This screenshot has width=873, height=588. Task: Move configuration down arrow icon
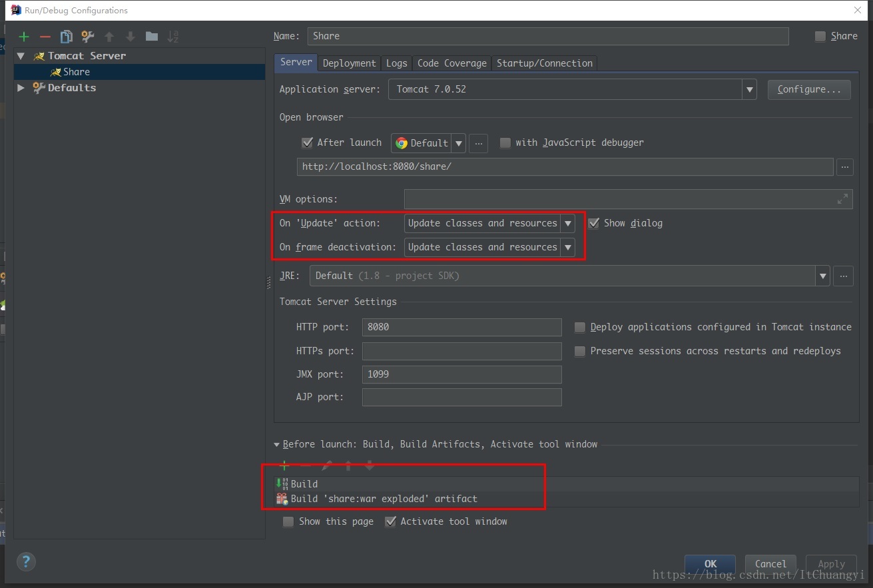click(x=131, y=37)
